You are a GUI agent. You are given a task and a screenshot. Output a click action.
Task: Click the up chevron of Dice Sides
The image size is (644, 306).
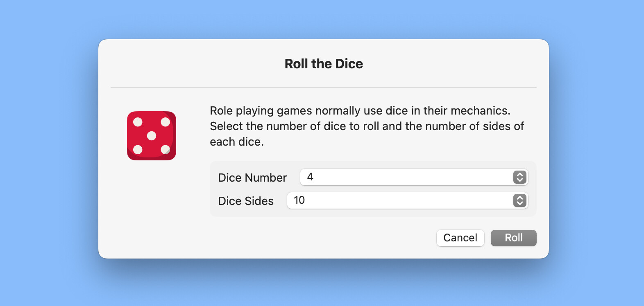pos(520,198)
